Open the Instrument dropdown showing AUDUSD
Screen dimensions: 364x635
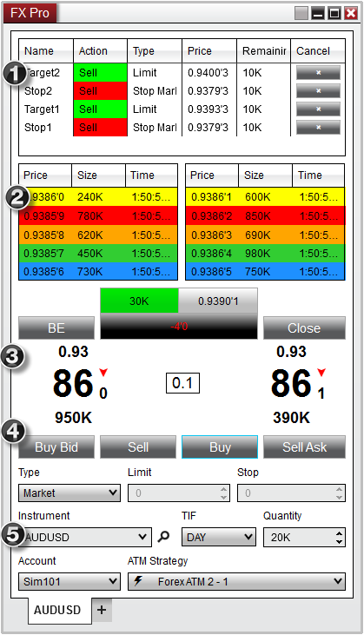(84, 537)
